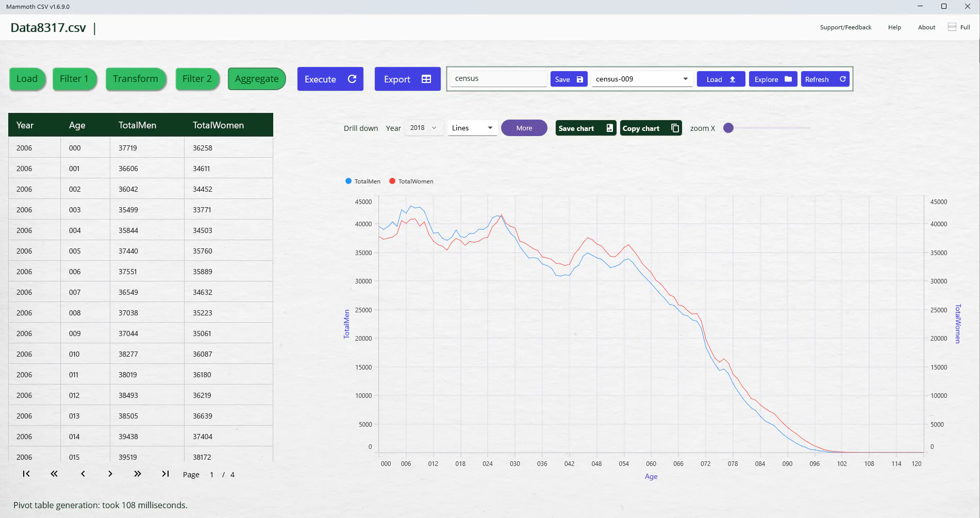Toggle Full screen layout icon
Viewport: 980px width, 518px height.
[952, 27]
